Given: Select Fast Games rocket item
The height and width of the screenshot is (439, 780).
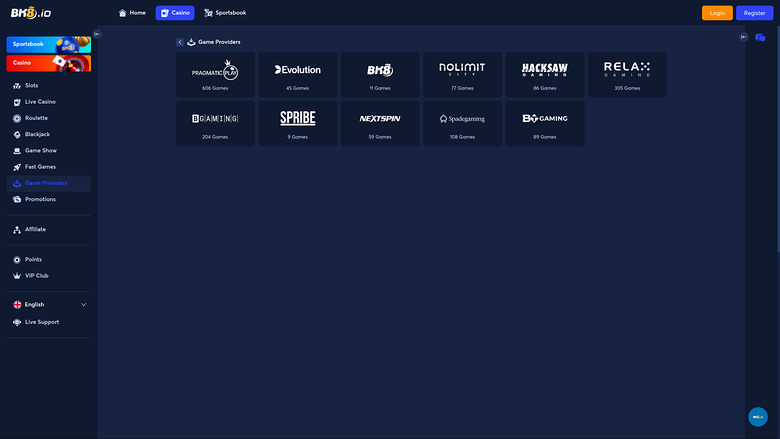Looking at the screenshot, I should (40, 167).
